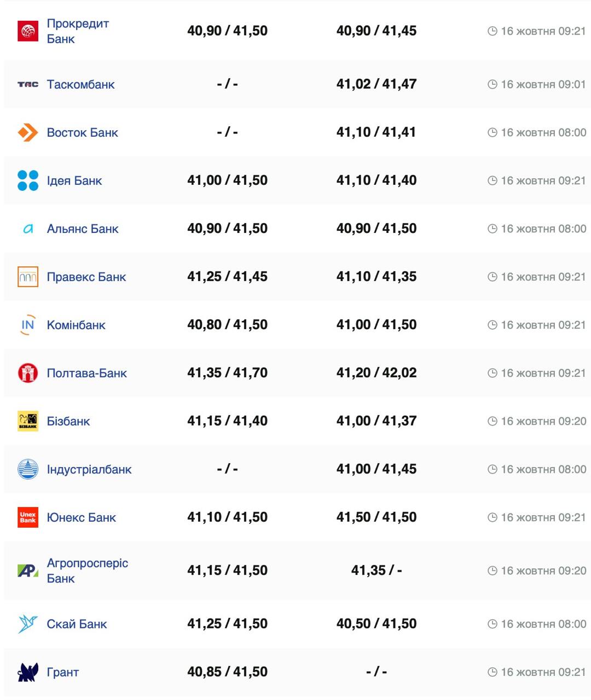
Task: Click the Комінбанк IN logo
Action: tap(28, 325)
